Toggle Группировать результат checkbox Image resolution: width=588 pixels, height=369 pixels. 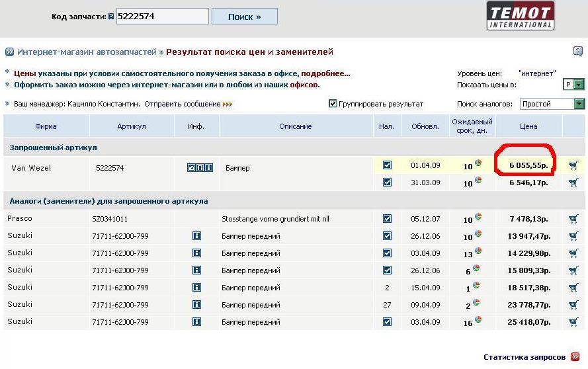[x=333, y=104]
